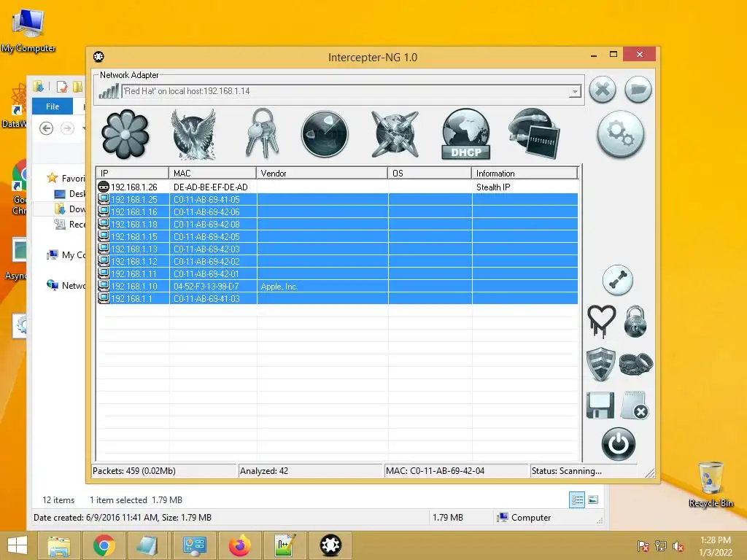
Task: Open the Heartbleed dripping heart icon
Action: [601, 322]
